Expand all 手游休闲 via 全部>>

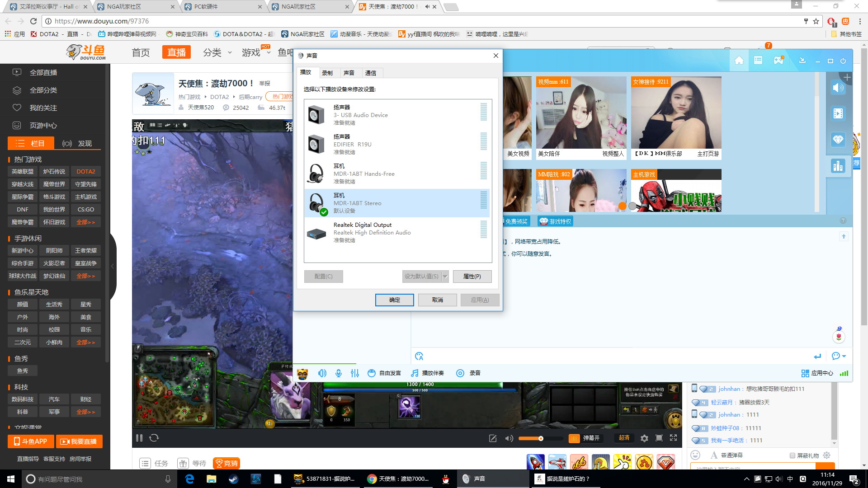click(85, 276)
